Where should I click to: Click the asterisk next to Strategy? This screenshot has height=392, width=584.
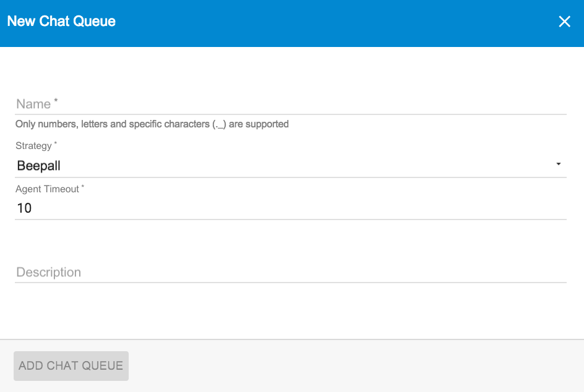coord(56,143)
